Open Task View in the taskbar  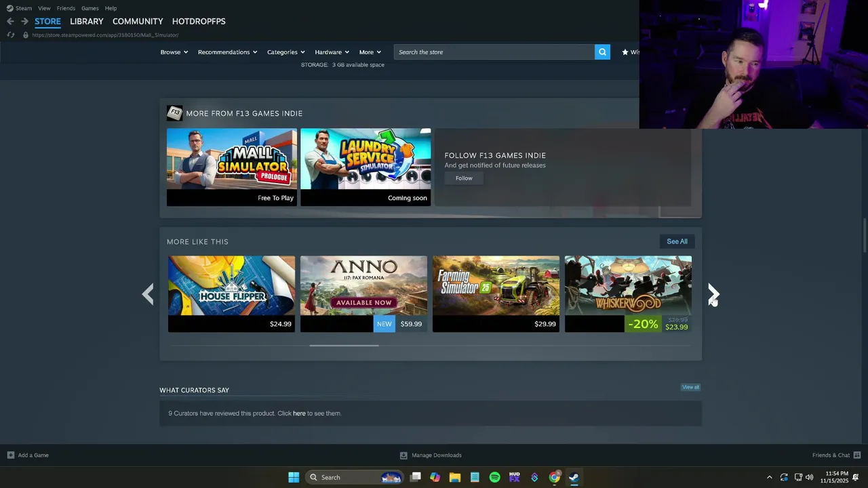416,477
